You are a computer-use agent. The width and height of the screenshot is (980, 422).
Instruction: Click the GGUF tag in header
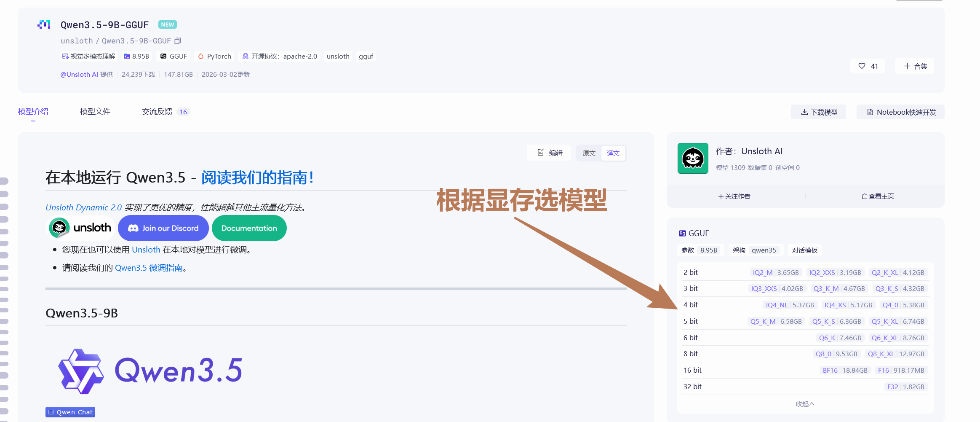[x=174, y=56]
